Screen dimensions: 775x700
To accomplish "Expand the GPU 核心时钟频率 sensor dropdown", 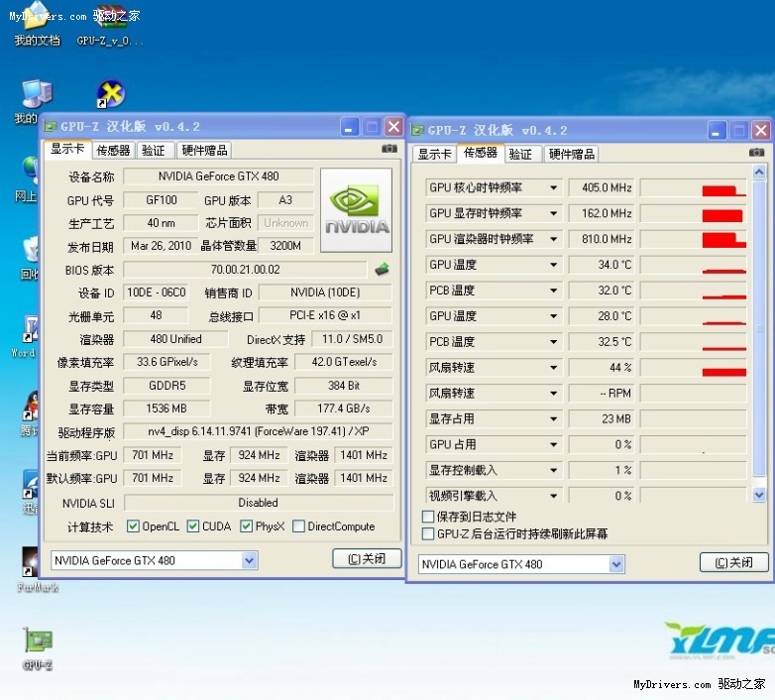I will (553, 187).
